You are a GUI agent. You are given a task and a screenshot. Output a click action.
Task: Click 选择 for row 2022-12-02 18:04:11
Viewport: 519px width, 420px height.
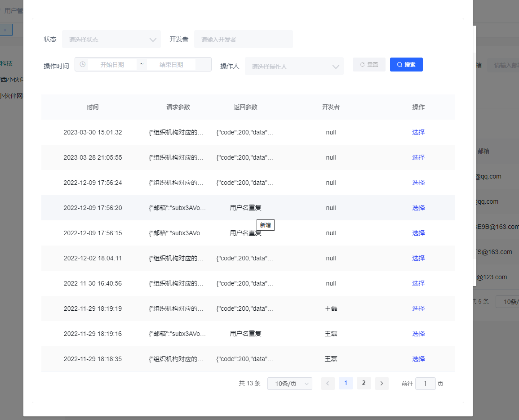(418, 258)
